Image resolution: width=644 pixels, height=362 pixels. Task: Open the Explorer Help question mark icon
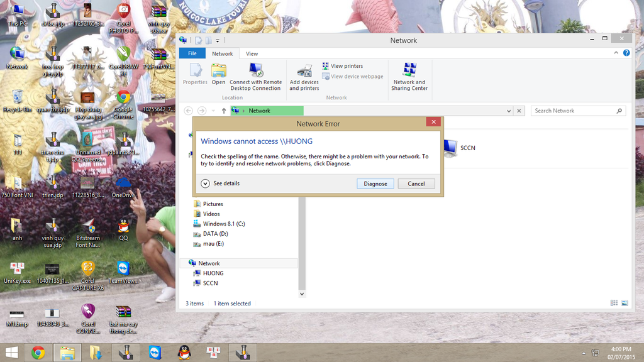tap(626, 53)
